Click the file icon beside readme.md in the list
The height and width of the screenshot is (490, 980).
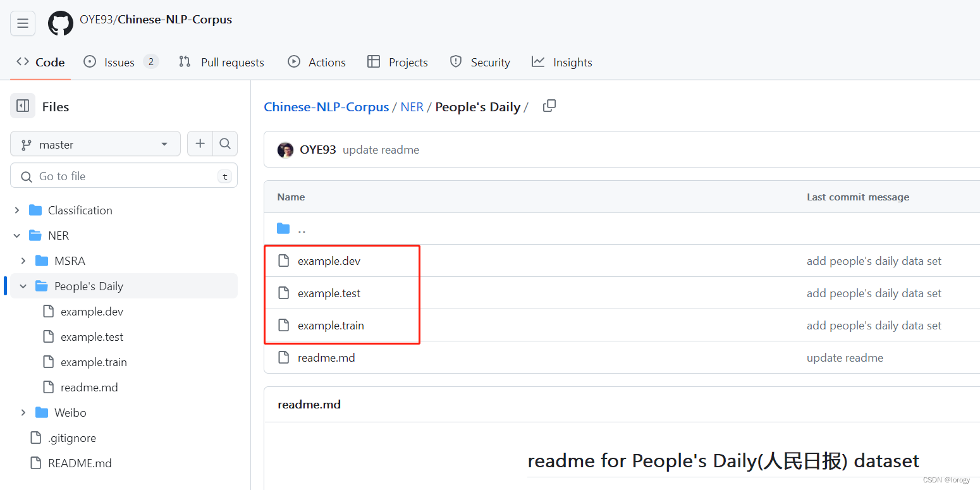[x=284, y=357]
